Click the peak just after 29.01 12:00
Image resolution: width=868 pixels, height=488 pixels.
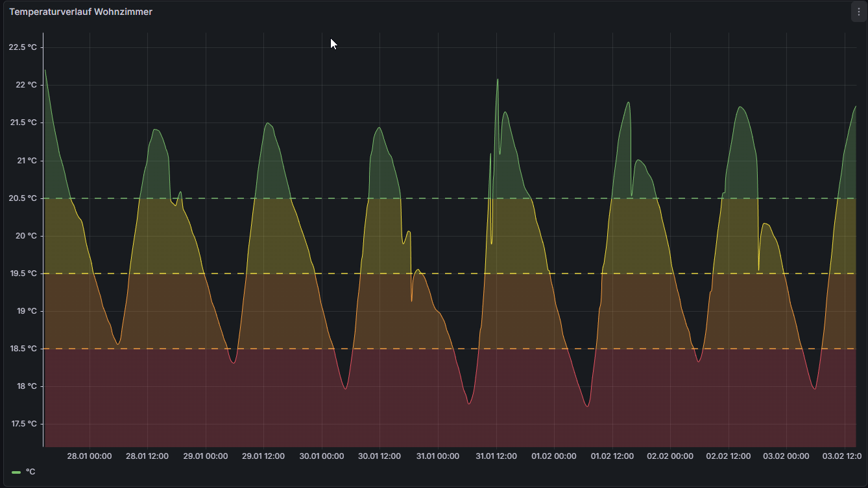267,123
